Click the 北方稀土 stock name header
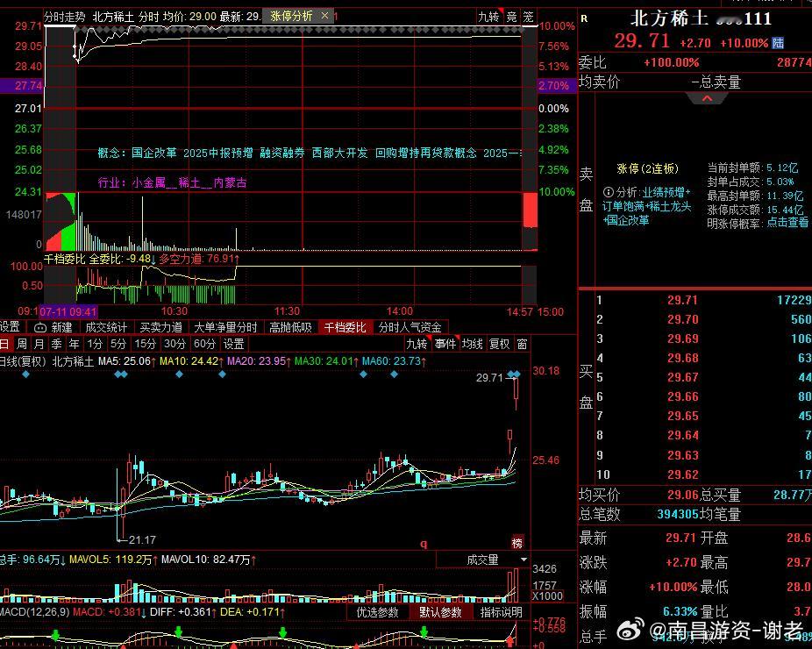The image size is (812, 649). [668, 18]
